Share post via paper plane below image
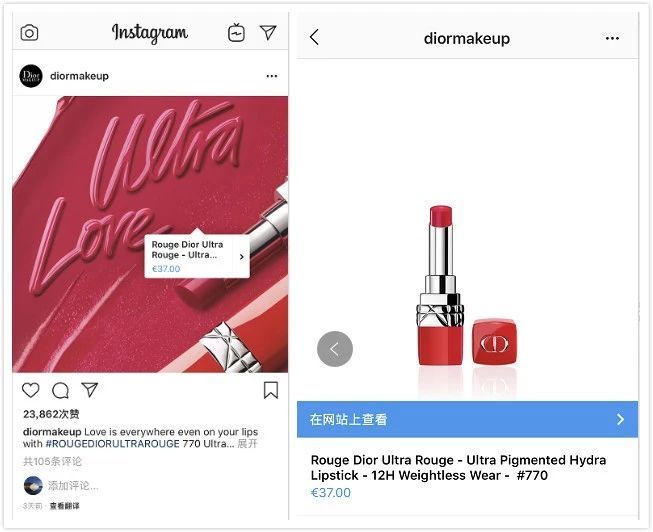The height and width of the screenshot is (532, 653). pyautogui.click(x=90, y=390)
